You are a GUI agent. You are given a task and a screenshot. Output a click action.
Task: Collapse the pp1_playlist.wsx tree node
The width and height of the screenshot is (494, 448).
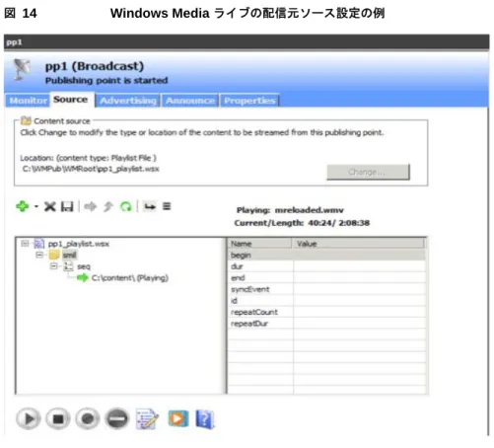(25, 244)
